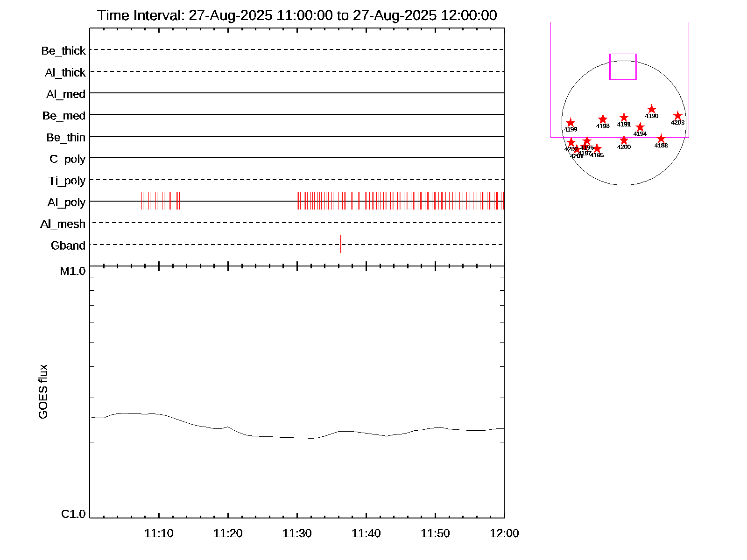Viewport: 747px width, 560px height.
Task: Select the Gband filter label
Action: tap(68, 245)
